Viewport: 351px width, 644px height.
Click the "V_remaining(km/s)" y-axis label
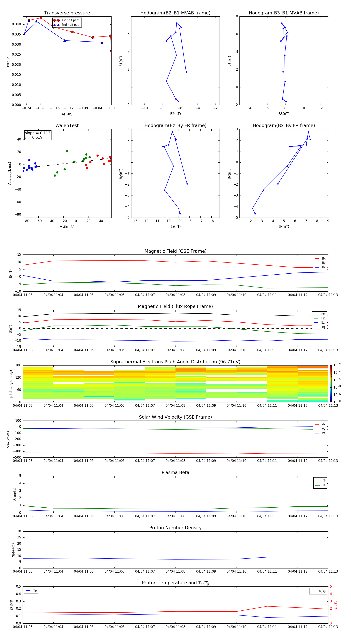(x=10, y=173)
